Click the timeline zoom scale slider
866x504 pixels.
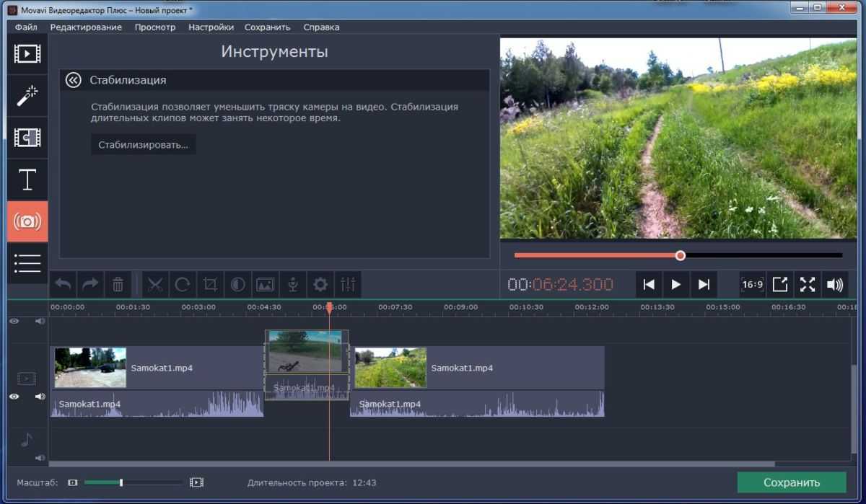click(x=121, y=482)
